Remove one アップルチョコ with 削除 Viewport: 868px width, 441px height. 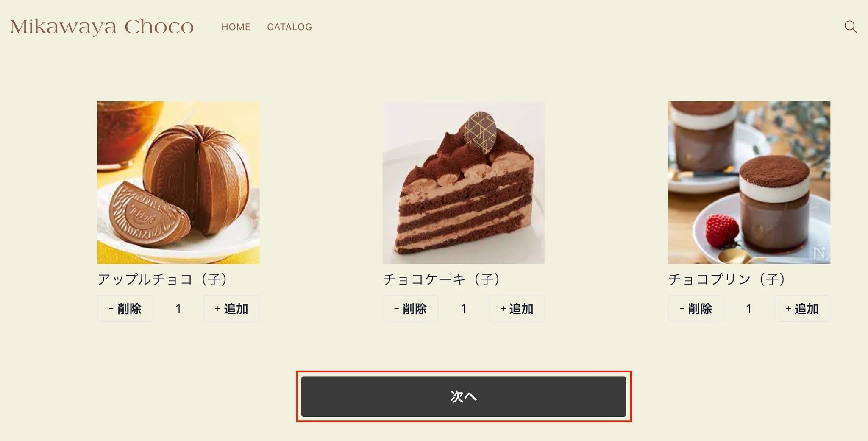coord(125,309)
